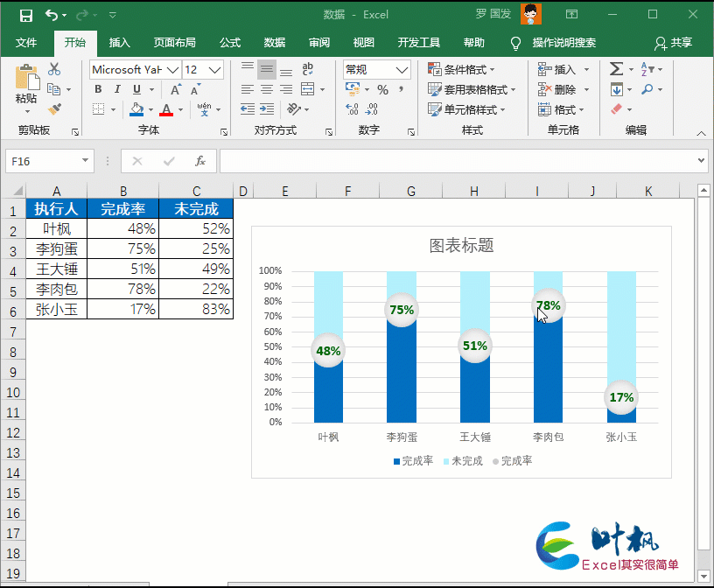Click the 单元格样式 icon
Screen dimensions: 714x588
pyautogui.click(x=436, y=108)
